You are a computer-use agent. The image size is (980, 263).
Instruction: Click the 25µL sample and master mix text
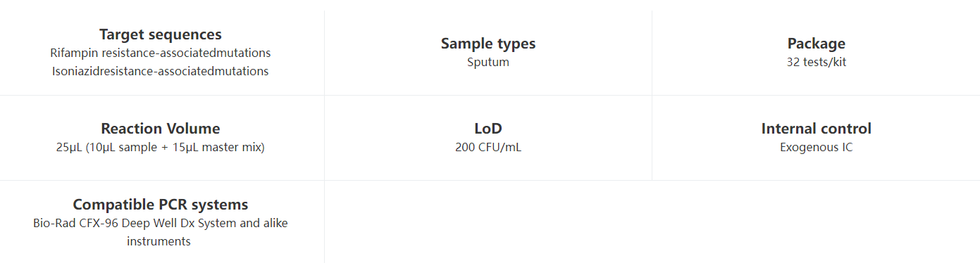click(x=161, y=148)
